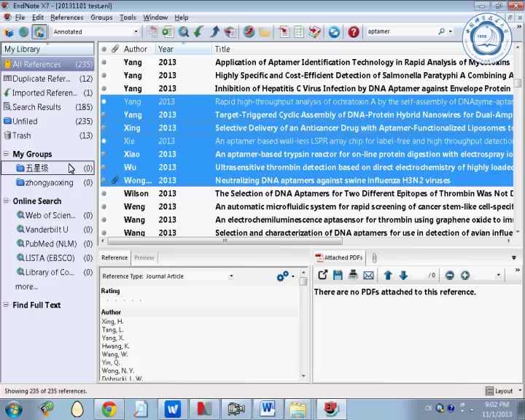The width and height of the screenshot is (525, 420).
Task: Click the Open Link globe icon
Action: pyautogui.click(x=249, y=32)
